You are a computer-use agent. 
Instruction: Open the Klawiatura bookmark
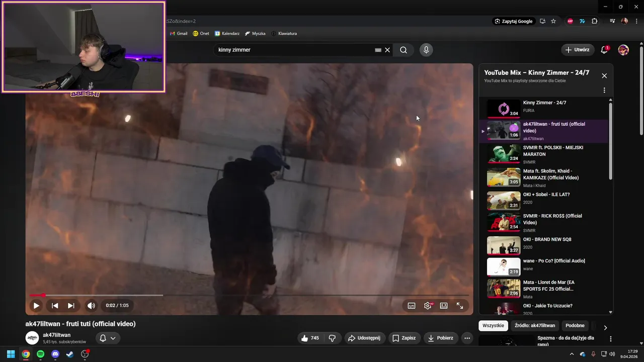tap(284, 33)
